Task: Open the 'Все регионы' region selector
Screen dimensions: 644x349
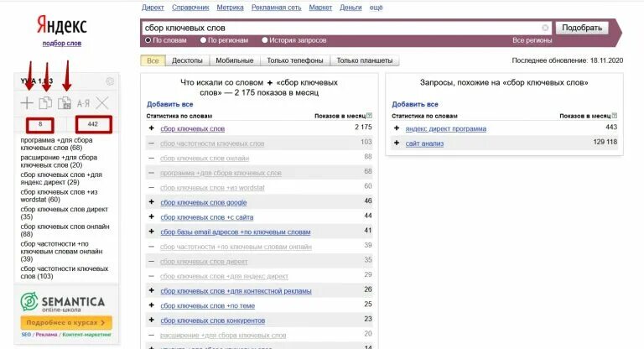Action: point(532,40)
